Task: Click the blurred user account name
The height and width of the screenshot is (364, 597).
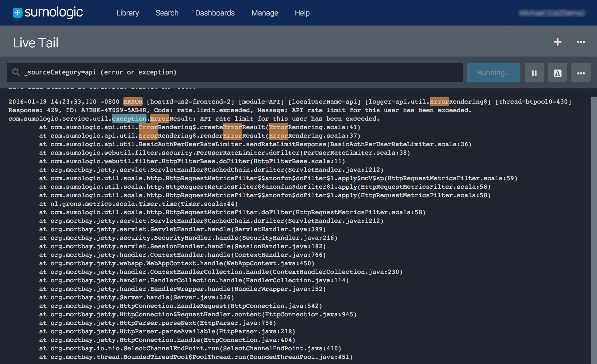Action: tap(551, 13)
